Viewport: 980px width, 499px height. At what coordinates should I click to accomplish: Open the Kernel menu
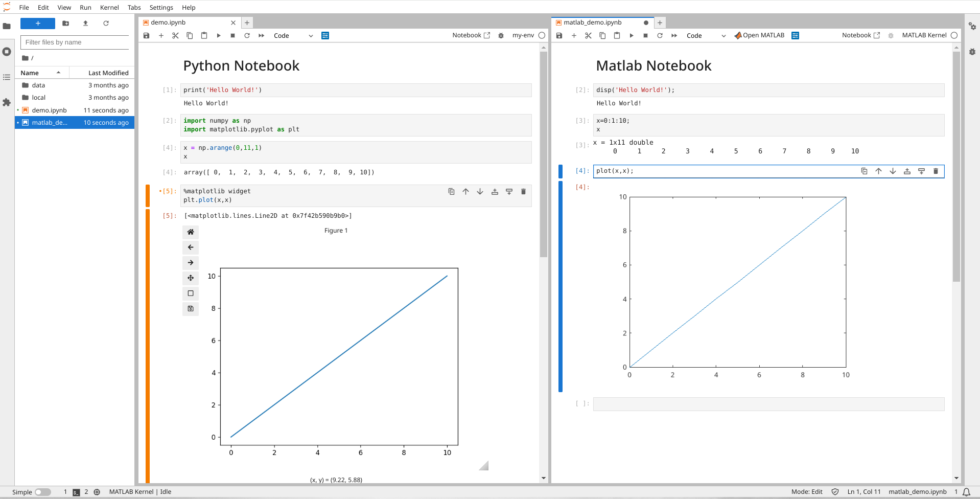point(109,7)
